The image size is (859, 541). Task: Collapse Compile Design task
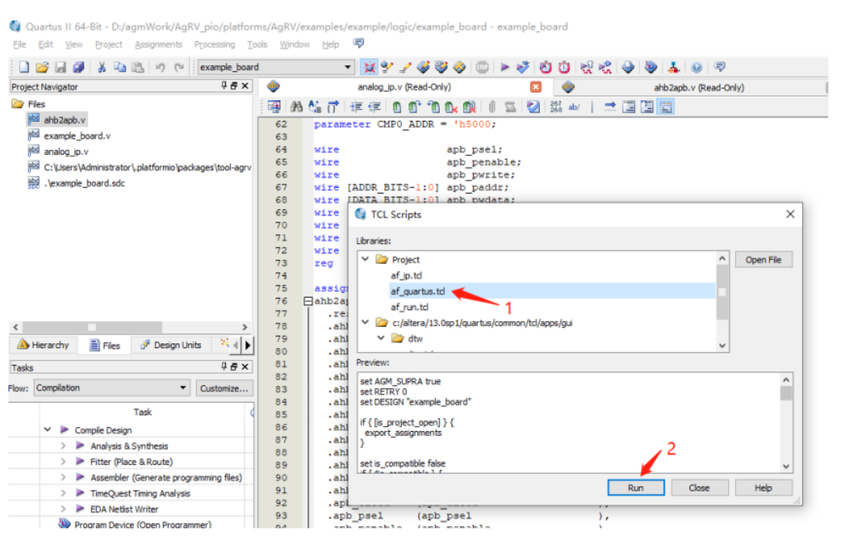click(48, 430)
